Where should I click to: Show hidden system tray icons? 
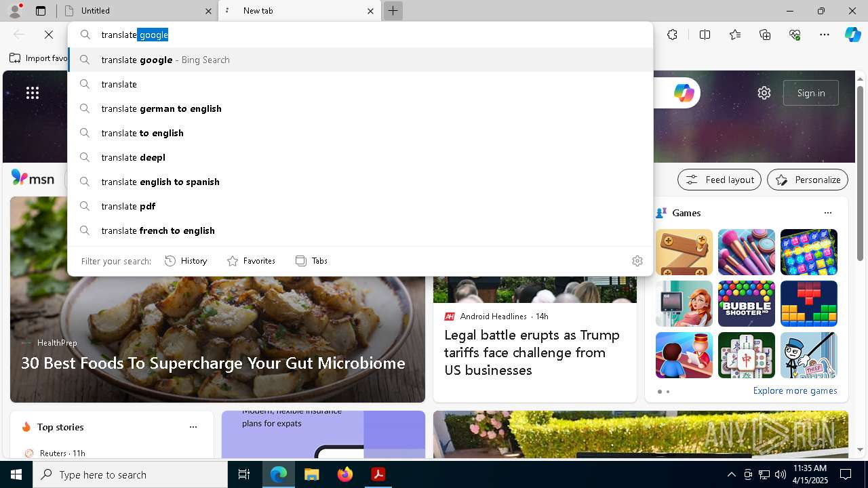(731, 474)
